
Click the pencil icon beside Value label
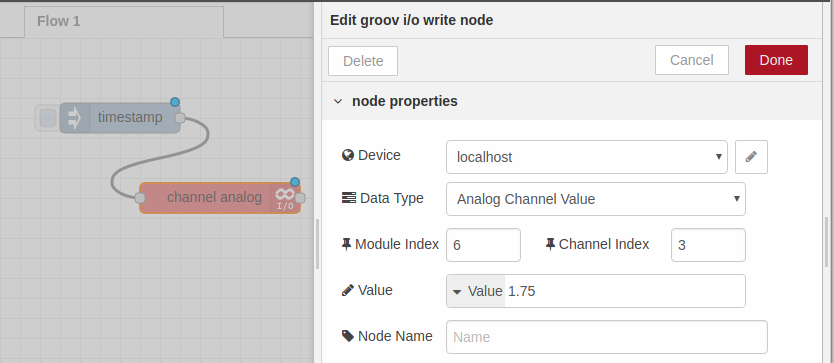click(348, 290)
